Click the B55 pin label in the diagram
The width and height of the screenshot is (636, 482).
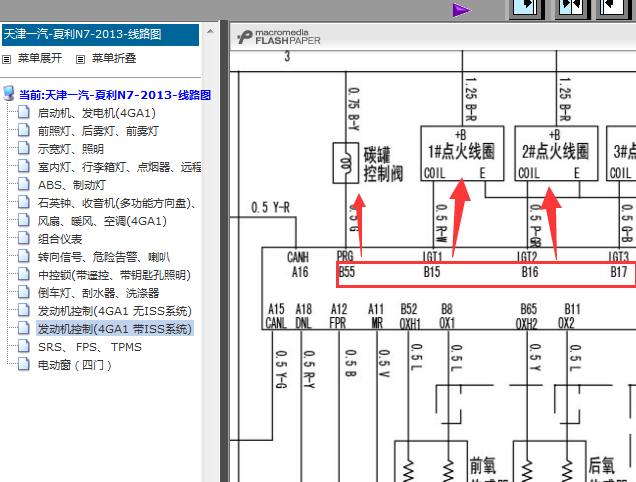pos(347,271)
